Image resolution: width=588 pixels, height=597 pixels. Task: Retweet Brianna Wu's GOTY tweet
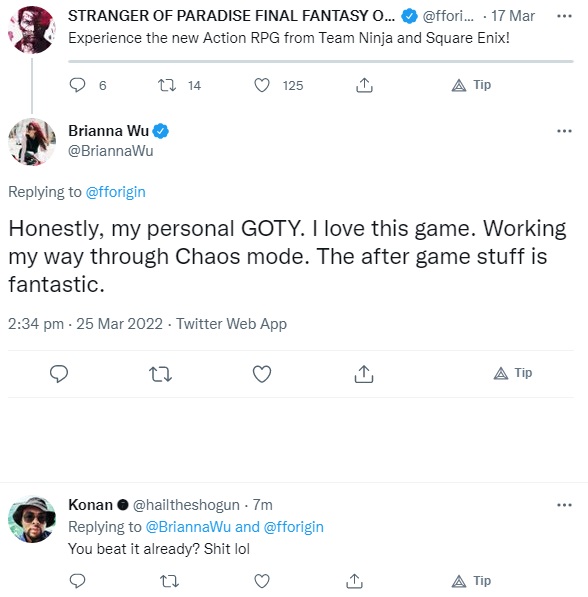coord(160,374)
